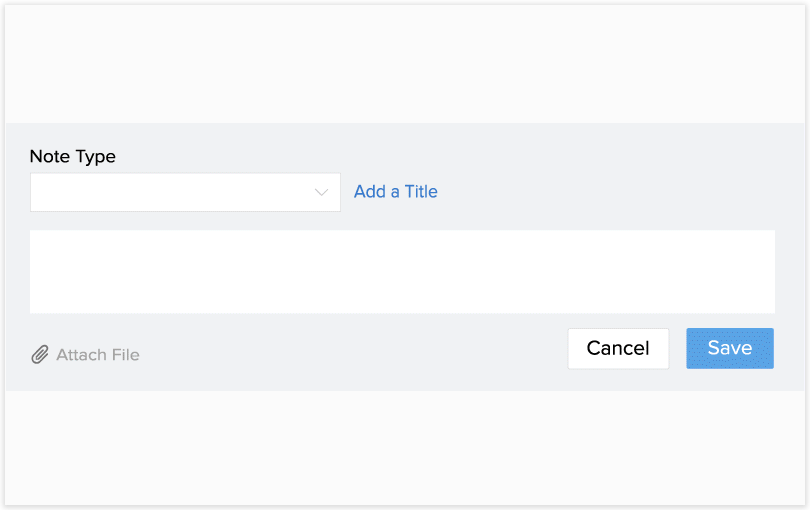Attach a file using the paperclip icon

pyautogui.click(x=40, y=355)
